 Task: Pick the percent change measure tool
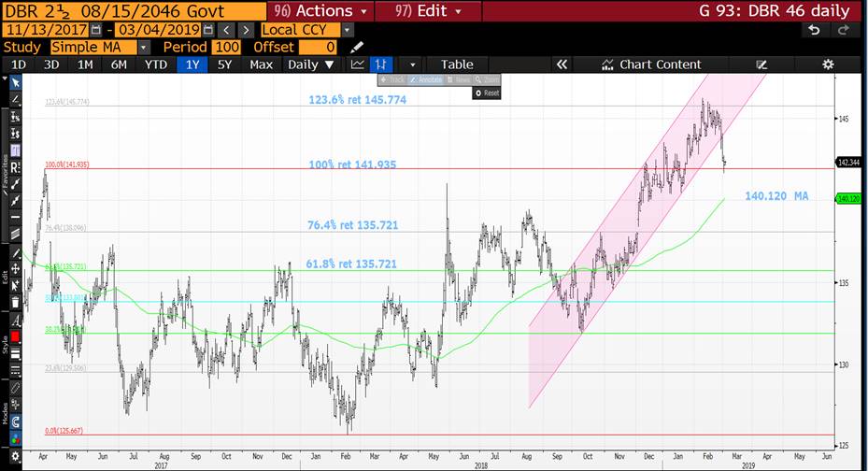[x=16, y=117]
